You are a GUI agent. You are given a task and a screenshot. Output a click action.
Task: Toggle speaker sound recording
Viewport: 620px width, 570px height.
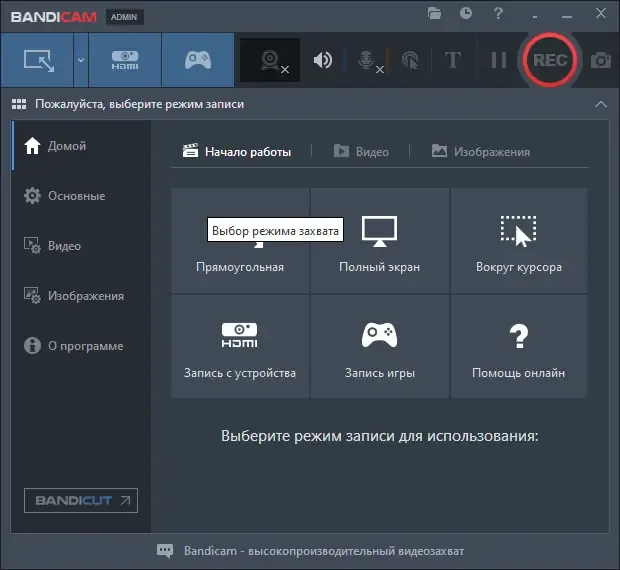[x=323, y=60]
